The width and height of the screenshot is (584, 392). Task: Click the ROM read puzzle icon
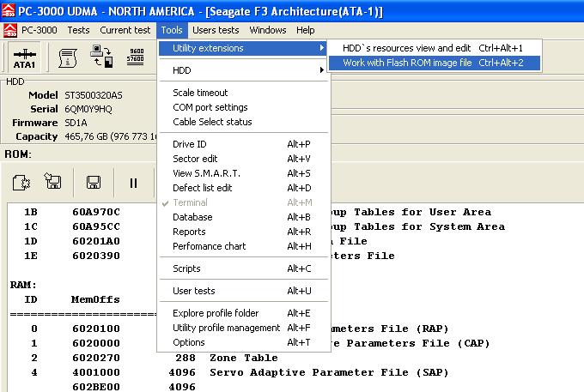21,182
